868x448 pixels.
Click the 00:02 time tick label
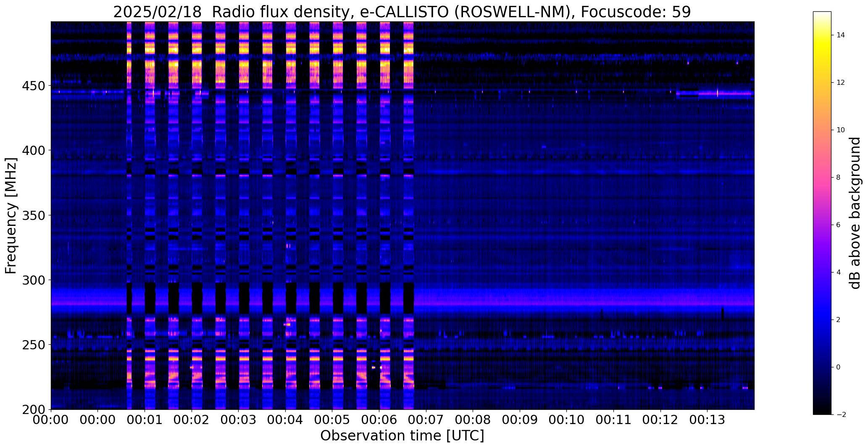point(192,420)
